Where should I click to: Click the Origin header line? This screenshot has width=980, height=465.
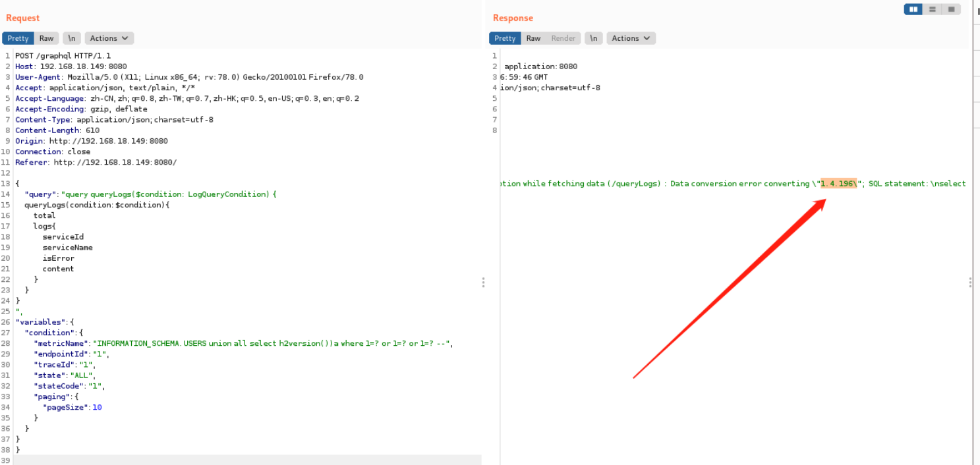[92, 141]
